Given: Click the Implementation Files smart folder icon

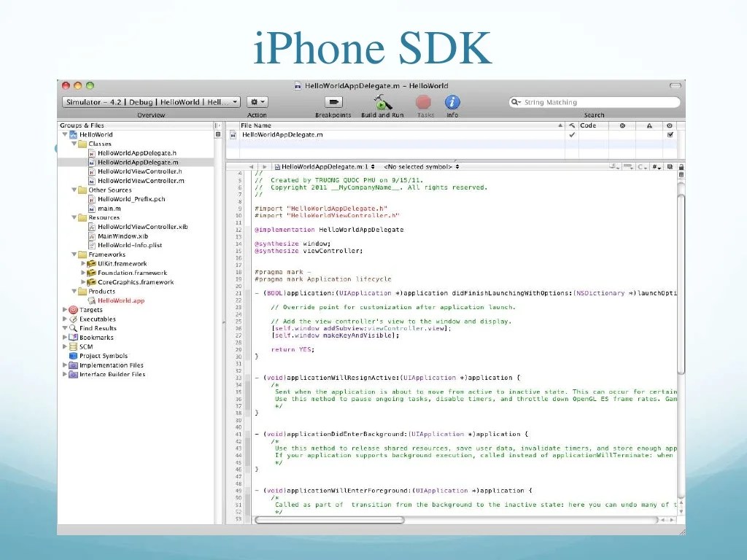Looking at the screenshot, I should pos(73,365).
